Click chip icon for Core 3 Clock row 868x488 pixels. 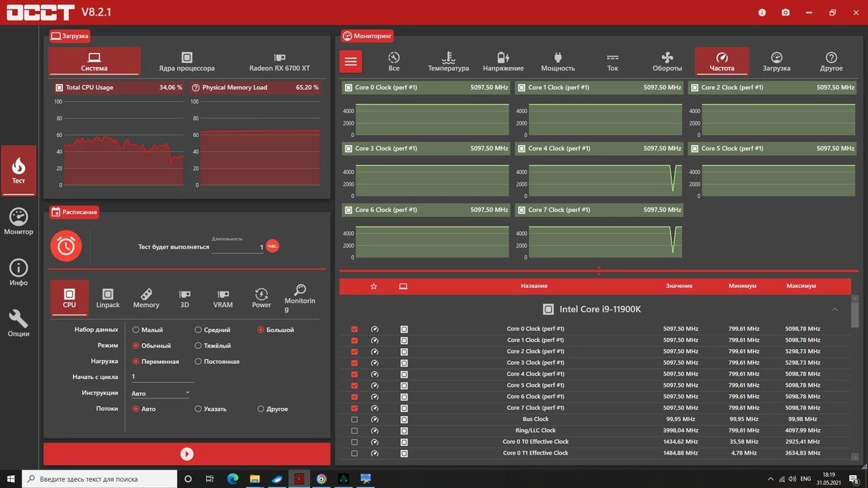404,363
